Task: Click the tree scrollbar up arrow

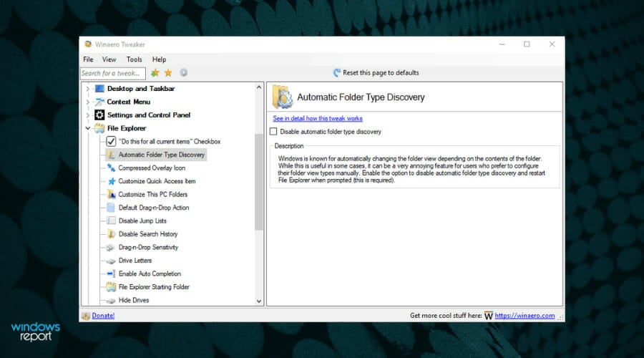Action: [x=259, y=87]
